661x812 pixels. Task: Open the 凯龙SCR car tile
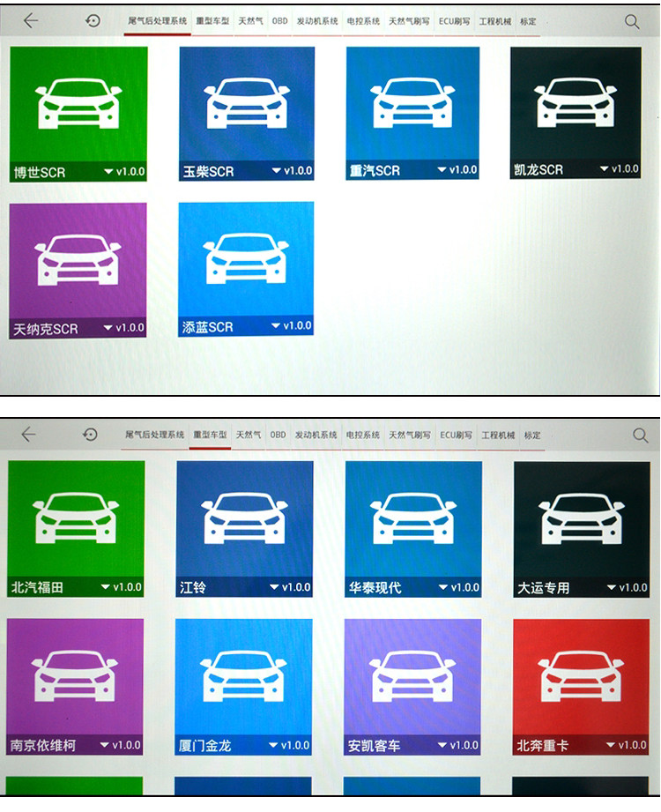click(x=576, y=112)
